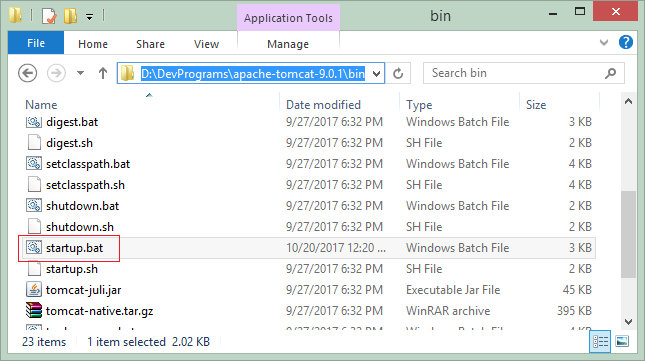Click the 23 items status text

pyautogui.click(x=44, y=342)
